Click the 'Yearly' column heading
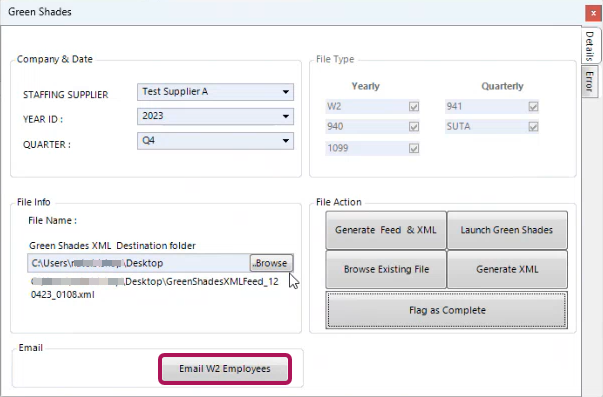The image size is (603, 397). [365, 86]
